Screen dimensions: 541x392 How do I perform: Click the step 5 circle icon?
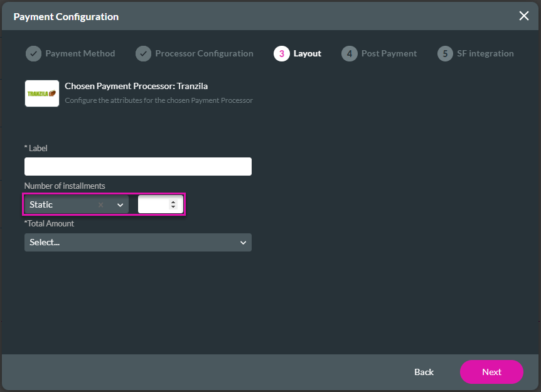tap(445, 53)
